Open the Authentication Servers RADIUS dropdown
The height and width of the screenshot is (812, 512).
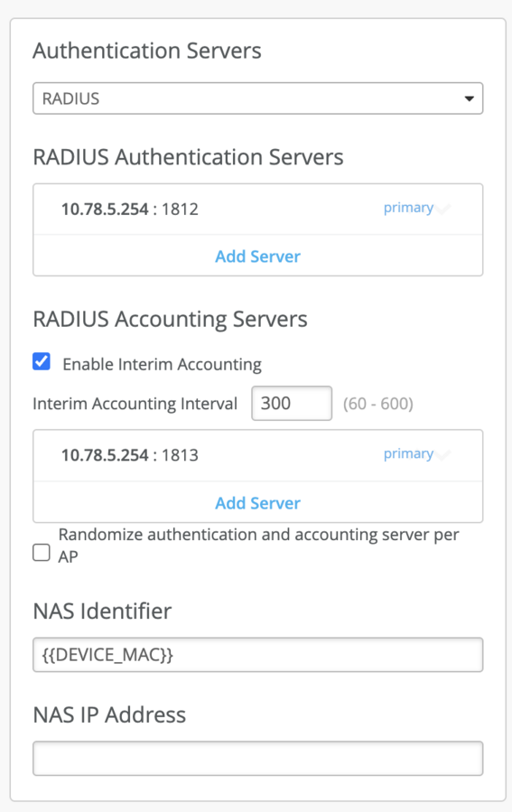click(x=258, y=98)
